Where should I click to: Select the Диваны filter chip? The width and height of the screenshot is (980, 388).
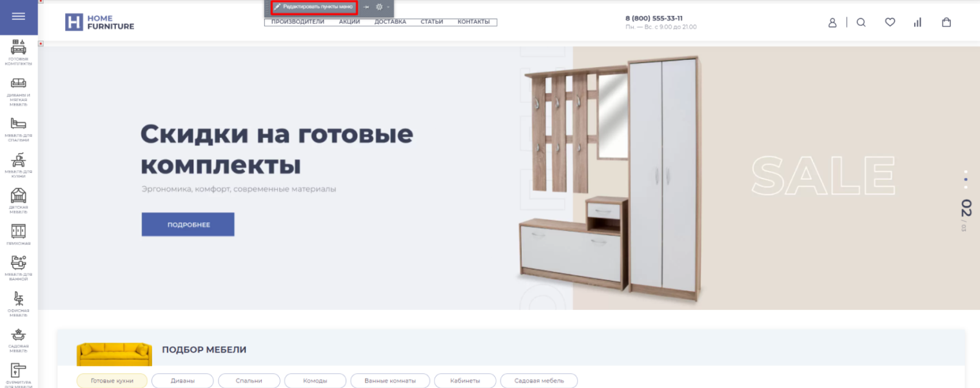coord(182,381)
